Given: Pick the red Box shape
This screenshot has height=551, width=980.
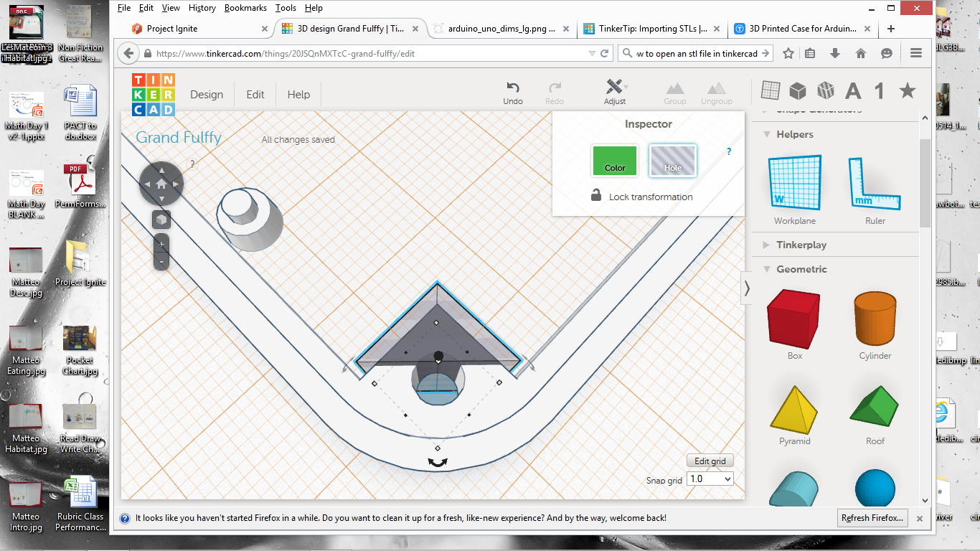Looking at the screenshot, I should (793, 319).
